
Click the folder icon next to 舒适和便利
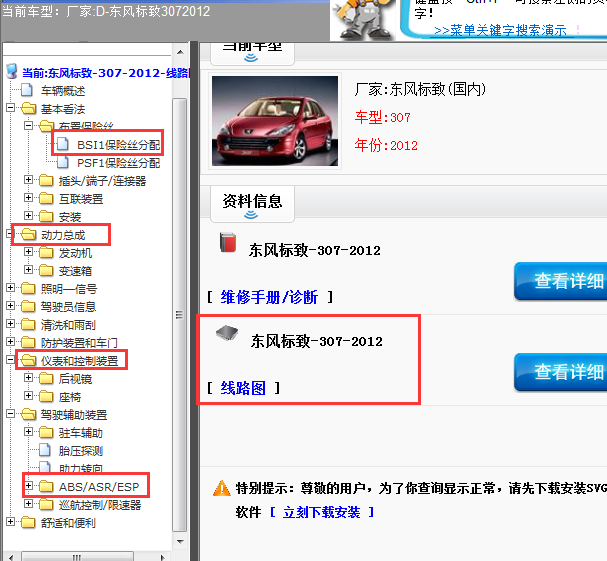coord(28,523)
